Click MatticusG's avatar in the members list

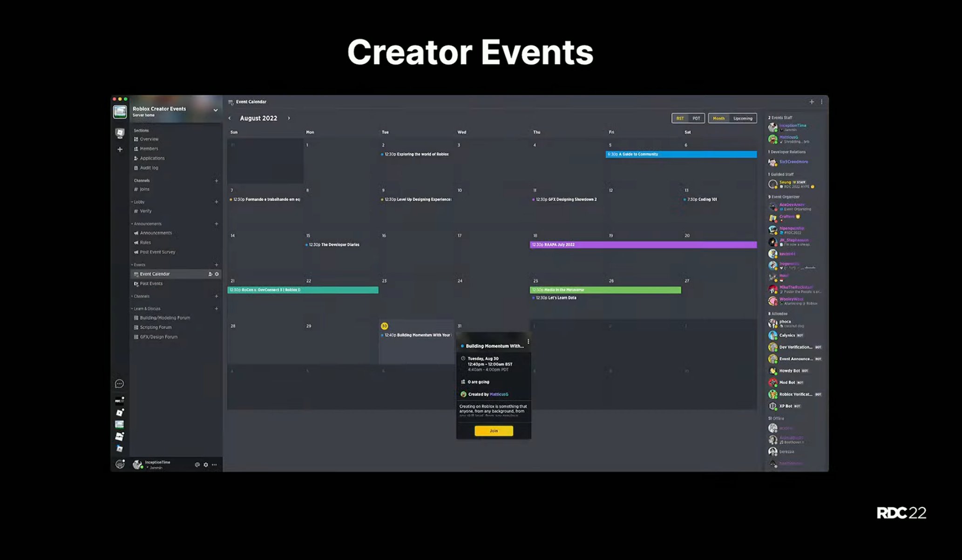point(772,139)
